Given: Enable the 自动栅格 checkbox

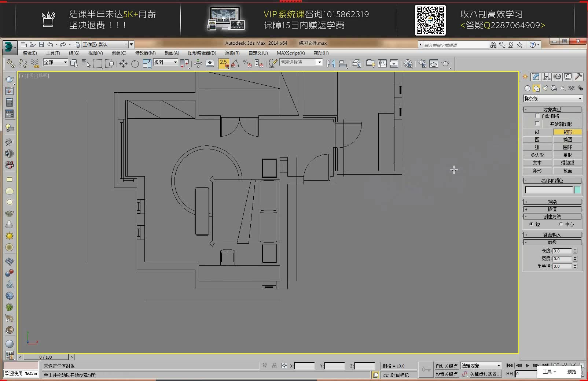Looking at the screenshot, I should coord(537,116).
